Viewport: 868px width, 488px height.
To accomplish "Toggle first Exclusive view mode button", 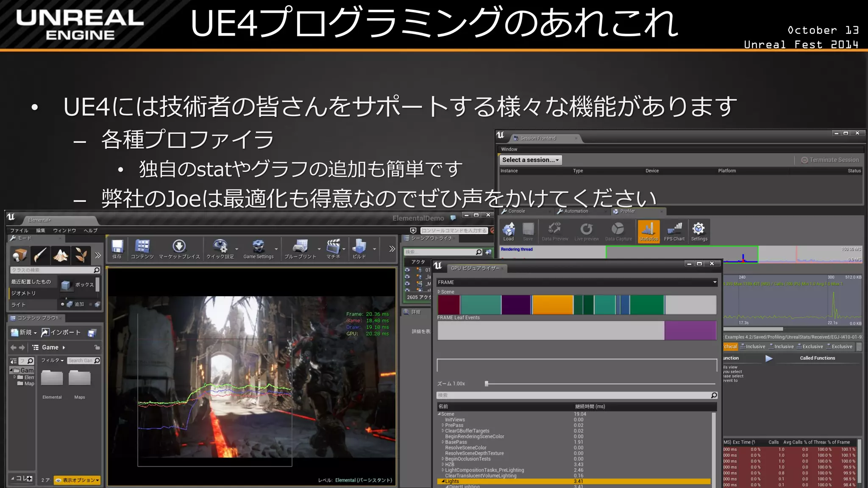I will click(x=810, y=347).
